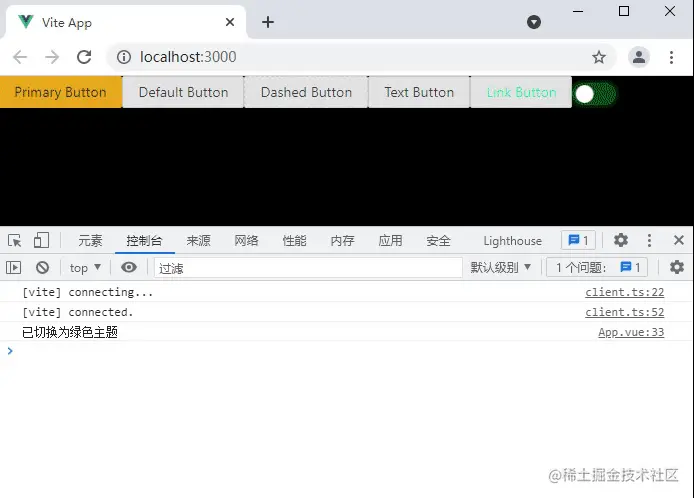Select the Vite App browser tab
The width and height of the screenshot is (694, 498).
click(126, 22)
